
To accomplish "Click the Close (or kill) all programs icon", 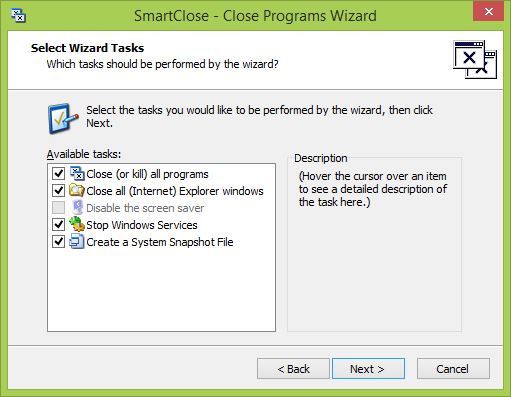I will [77, 174].
